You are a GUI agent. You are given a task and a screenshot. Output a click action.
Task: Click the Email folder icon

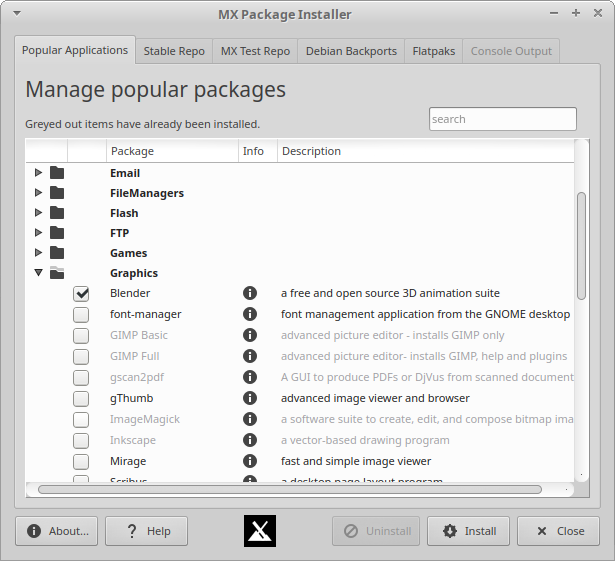pos(57,173)
